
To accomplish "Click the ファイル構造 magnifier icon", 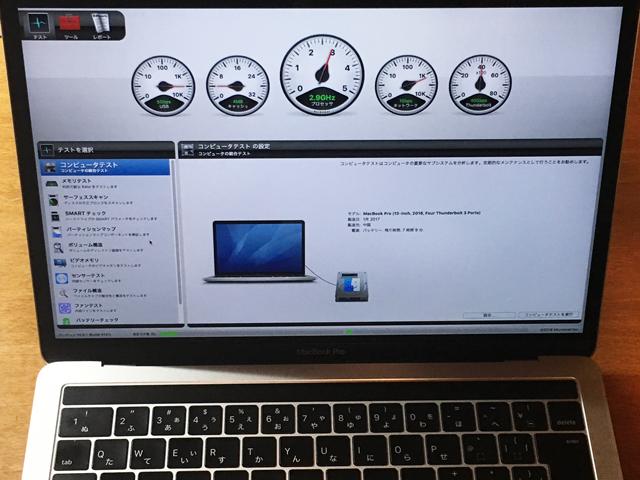I will tap(63, 293).
